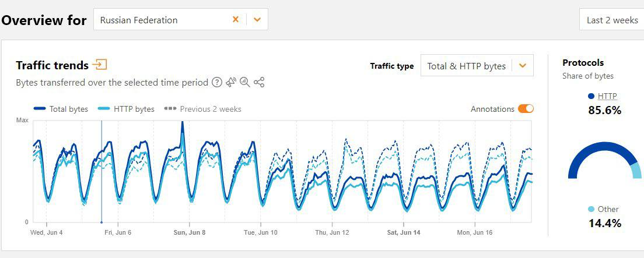Click the protocols share gauge arc
The height and width of the screenshot is (258, 644).
click(583, 156)
